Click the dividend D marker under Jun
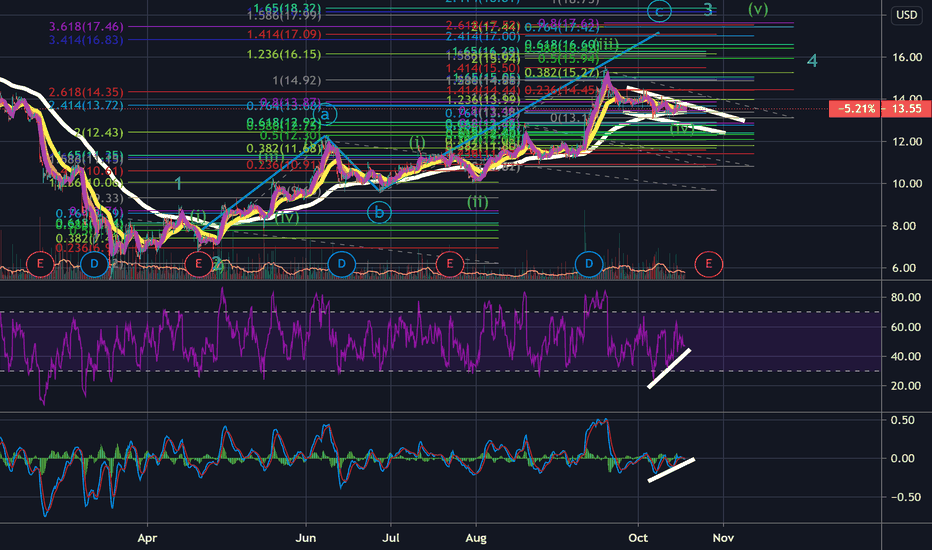The height and width of the screenshot is (550, 932). pos(341,264)
